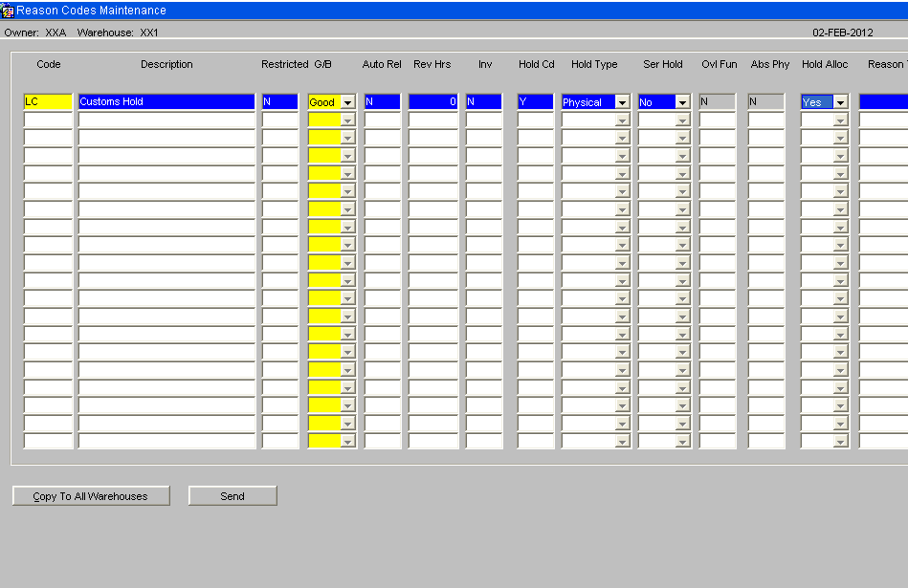
Task: Click the Hold Type column header
Action: point(594,64)
